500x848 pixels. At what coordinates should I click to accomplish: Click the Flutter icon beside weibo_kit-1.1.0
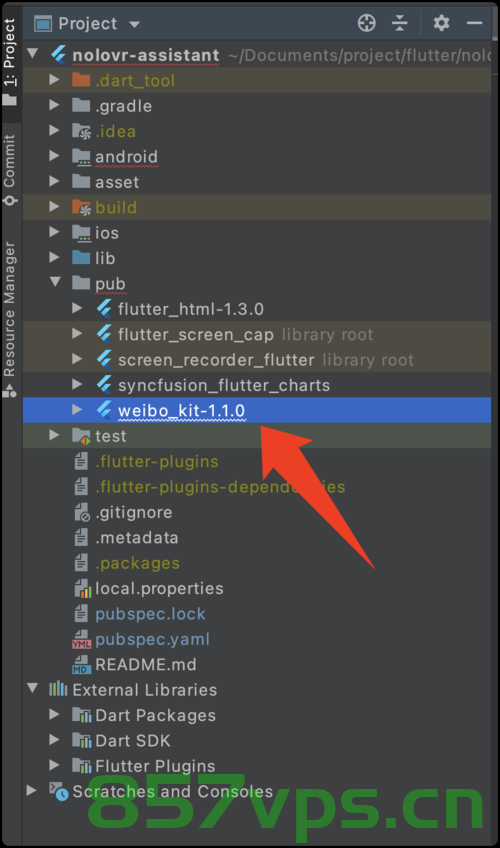click(104, 410)
